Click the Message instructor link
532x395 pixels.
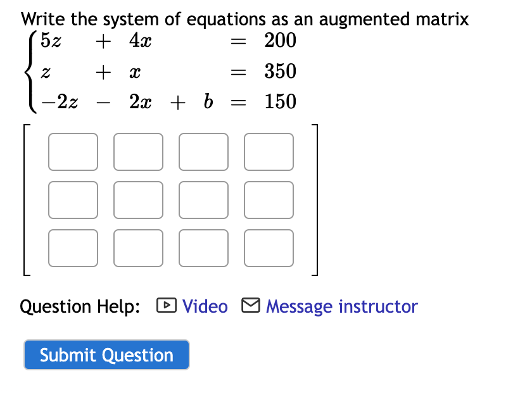click(x=342, y=306)
